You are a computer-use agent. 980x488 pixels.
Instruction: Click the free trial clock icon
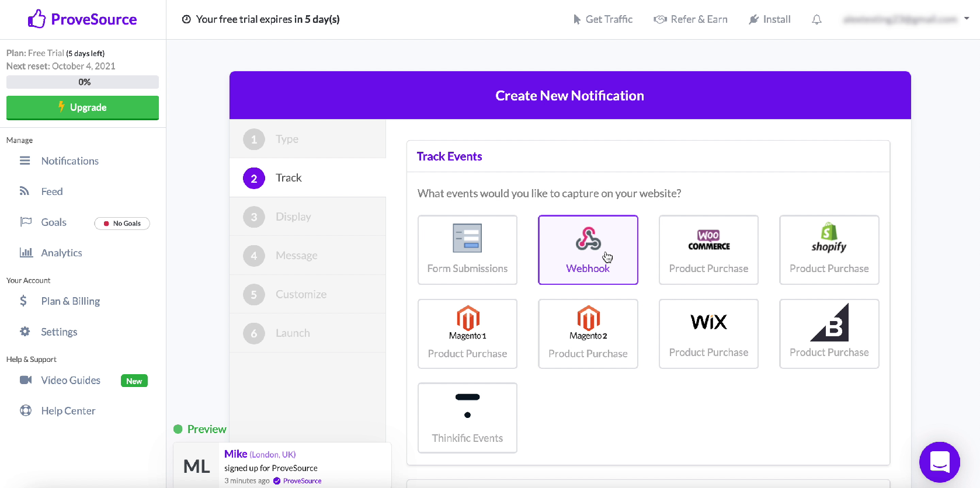[x=186, y=19]
